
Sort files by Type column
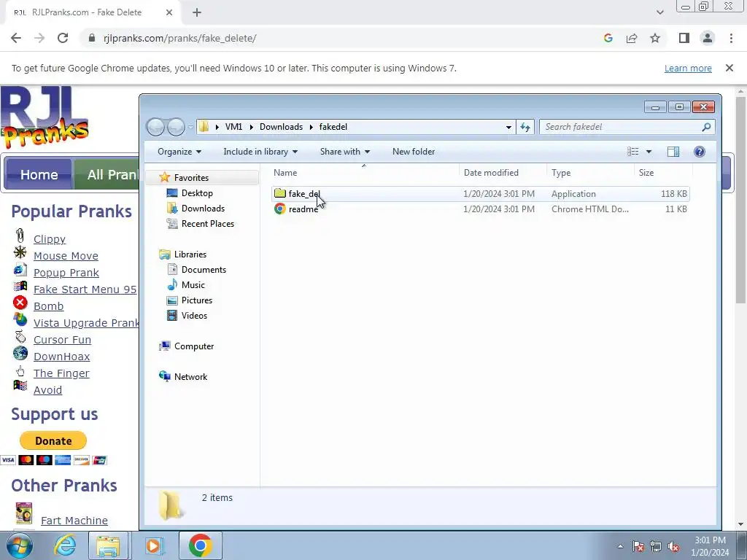[590, 172]
